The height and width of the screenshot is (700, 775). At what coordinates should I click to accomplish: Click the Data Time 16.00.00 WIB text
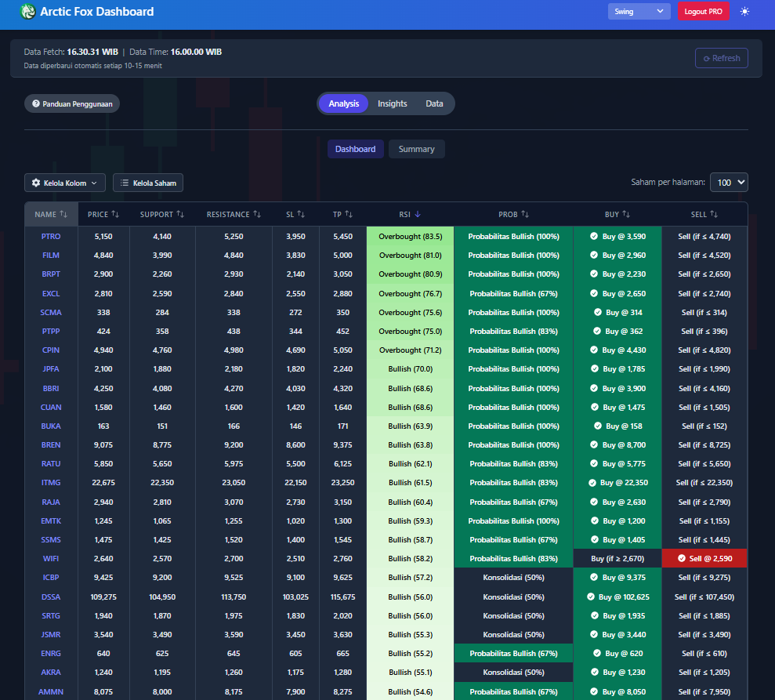(x=196, y=52)
